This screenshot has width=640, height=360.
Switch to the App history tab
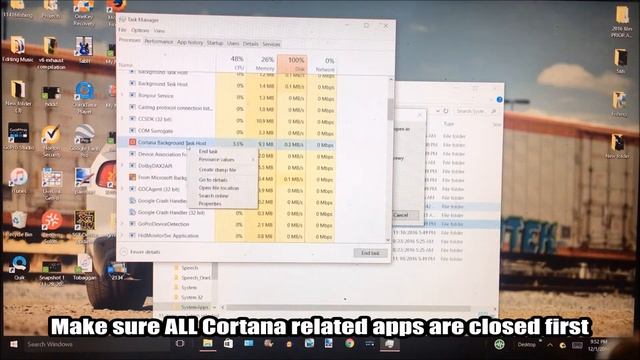click(190, 42)
